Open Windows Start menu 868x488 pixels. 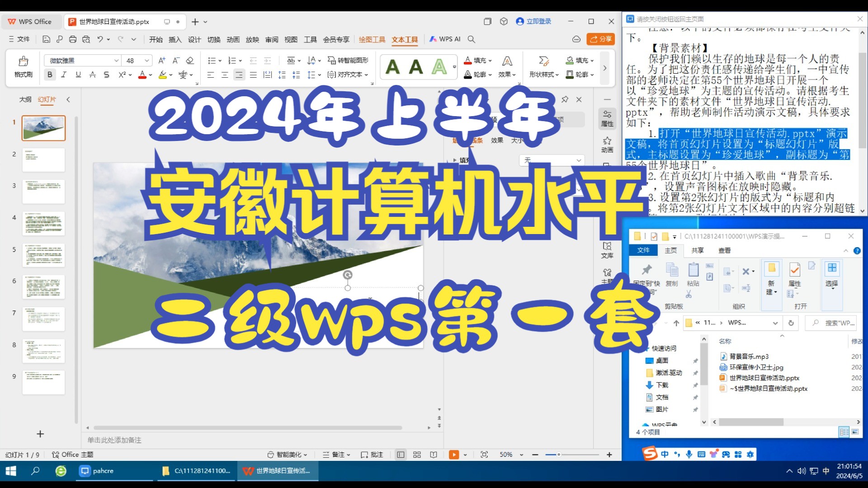tap(10, 471)
